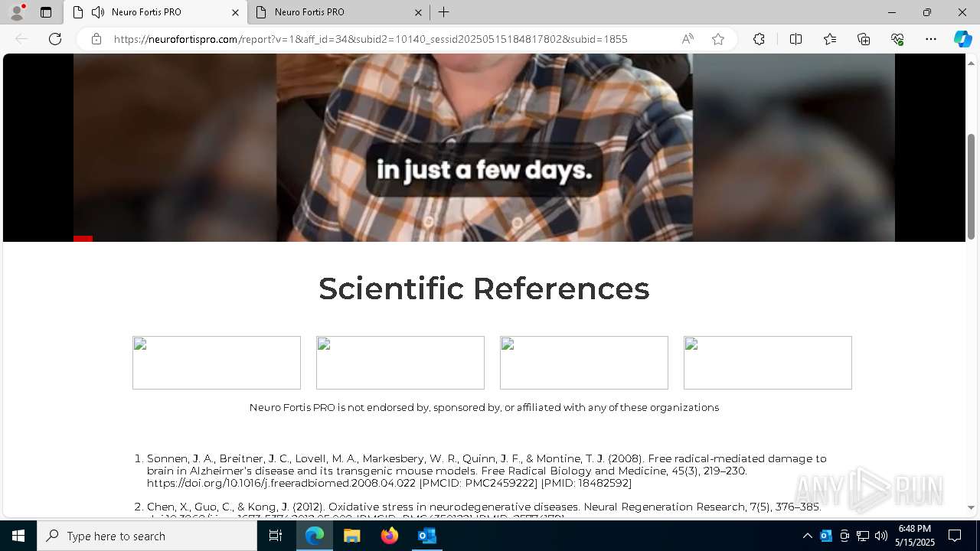Open the notification center icon
980x551 pixels.
click(955, 536)
